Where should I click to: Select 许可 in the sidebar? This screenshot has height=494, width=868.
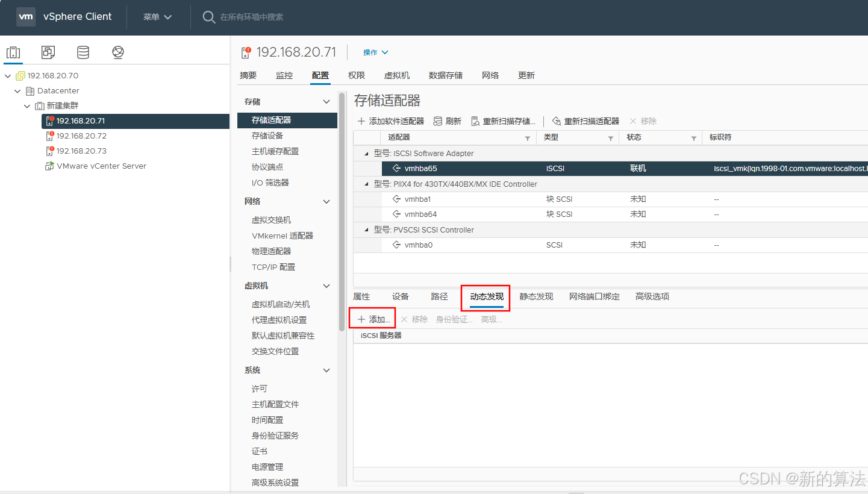tap(260, 389)
